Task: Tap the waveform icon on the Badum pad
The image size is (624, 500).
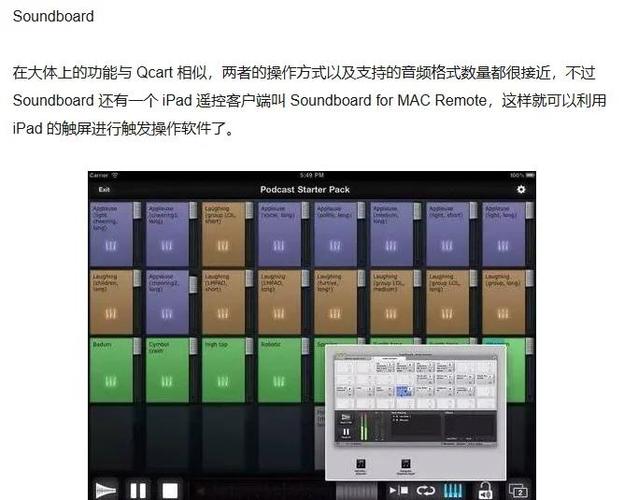Action: pyautogui.click(x=111, y=382)
